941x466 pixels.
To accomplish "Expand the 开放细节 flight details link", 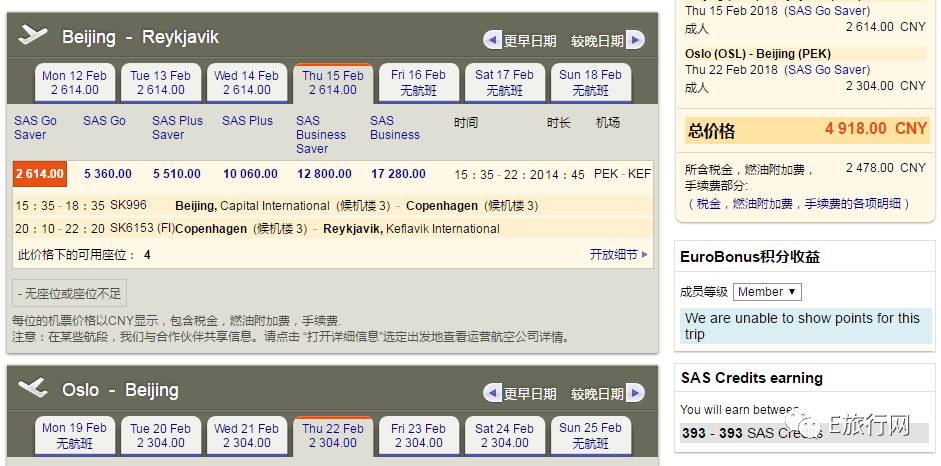I will coord(619,254).
